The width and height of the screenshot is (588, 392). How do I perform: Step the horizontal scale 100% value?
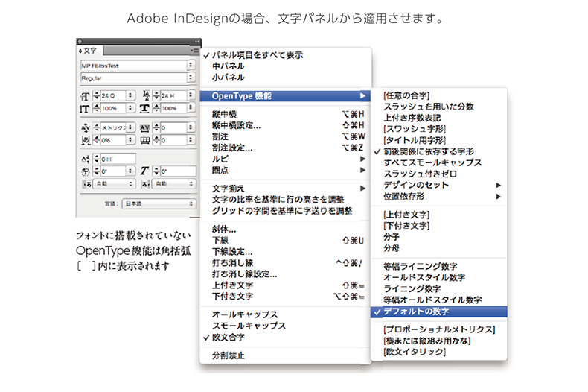tap(157, 109)
